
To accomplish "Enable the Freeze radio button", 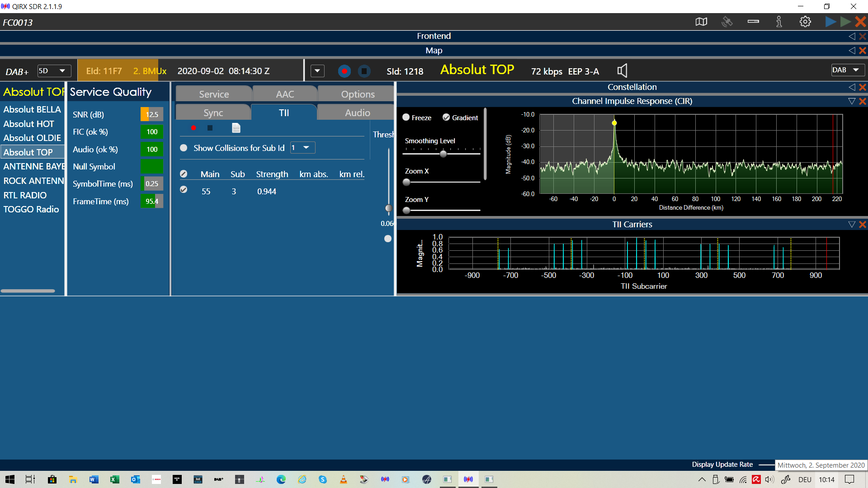I will click(x=406, y=117).
